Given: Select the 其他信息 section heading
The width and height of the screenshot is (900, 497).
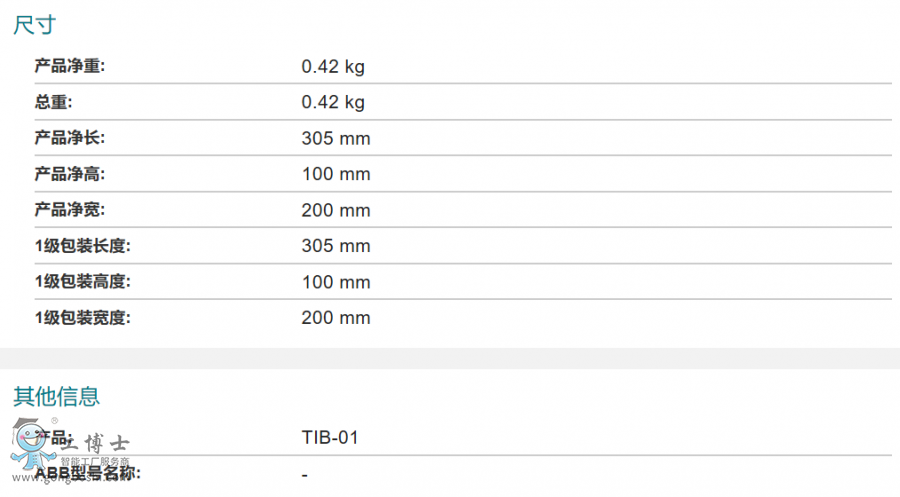Looking at the screenshot, I should pyautogui.click(x=56, y=396).
